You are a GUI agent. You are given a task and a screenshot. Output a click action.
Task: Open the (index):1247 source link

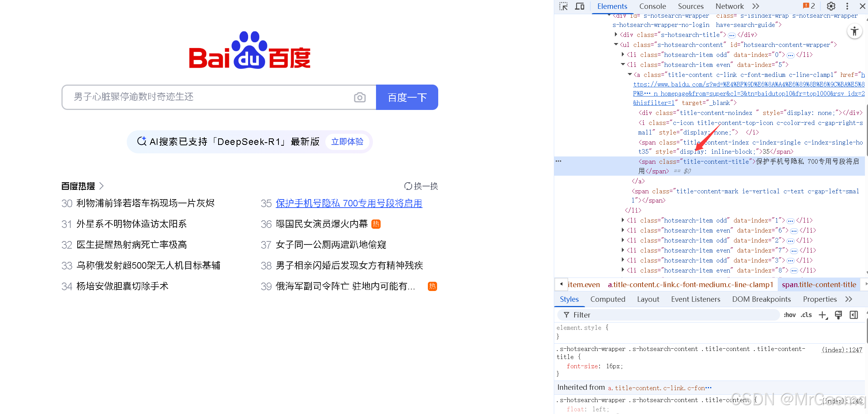842,350
